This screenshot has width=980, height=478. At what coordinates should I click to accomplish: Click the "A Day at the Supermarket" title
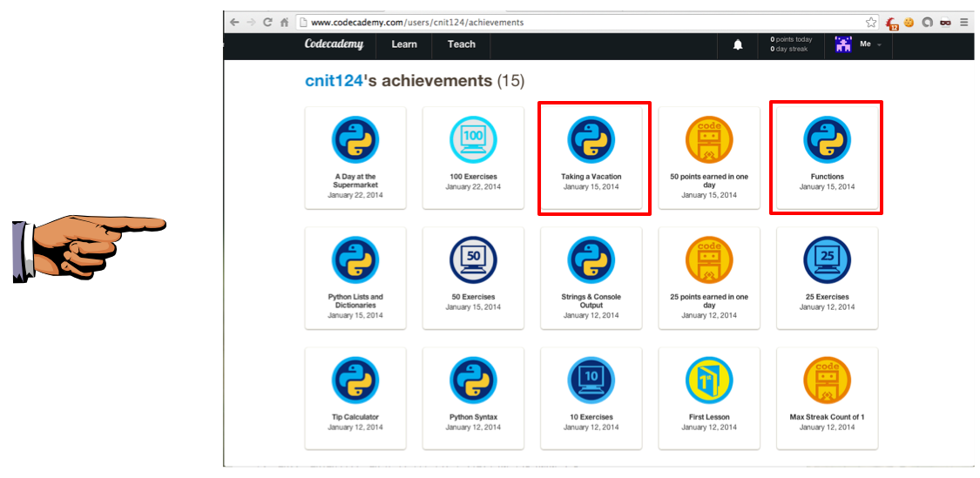355,181
